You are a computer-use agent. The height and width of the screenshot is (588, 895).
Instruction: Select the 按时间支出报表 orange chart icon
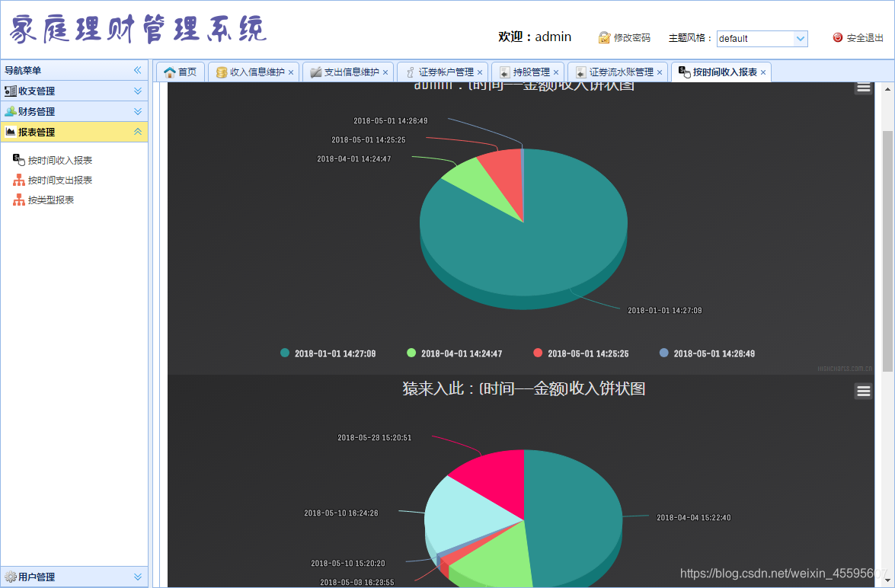click(19, 180)
